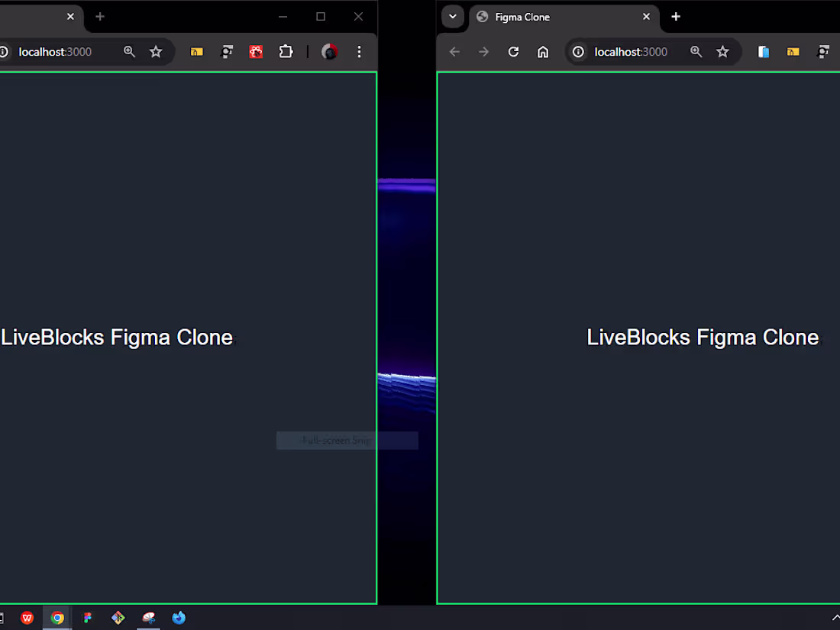Open the tab search chevron in the right window

[x=452, y=17]
